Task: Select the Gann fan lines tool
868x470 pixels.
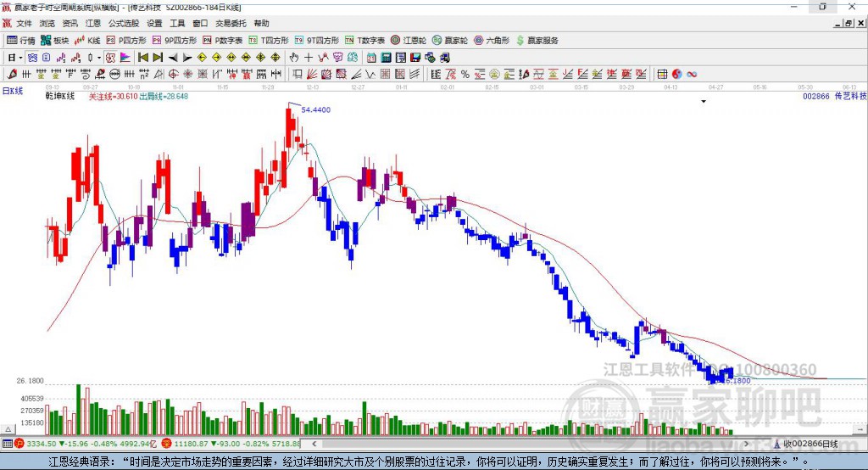Action: [x=312, y=75]
